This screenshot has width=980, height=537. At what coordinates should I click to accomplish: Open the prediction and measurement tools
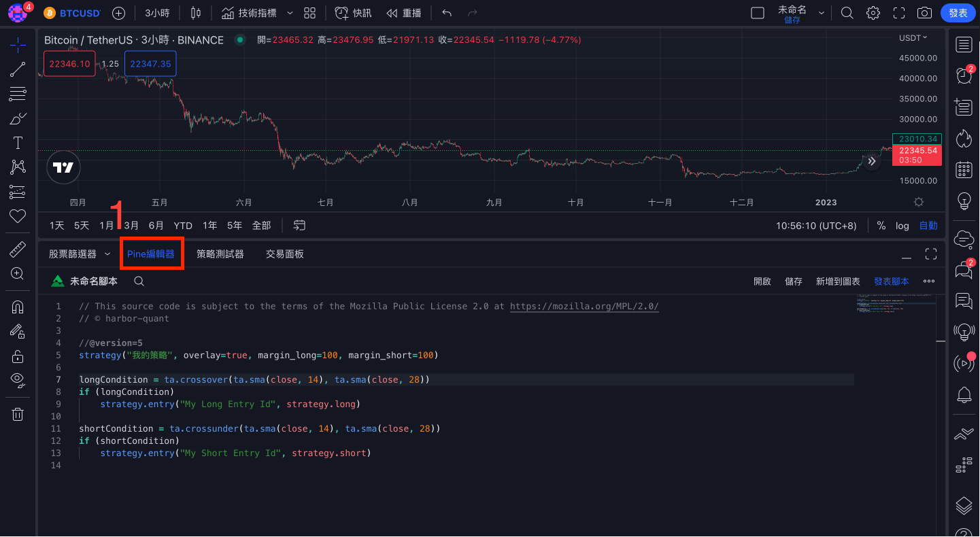pyautogui.click(x=18, y=192)
